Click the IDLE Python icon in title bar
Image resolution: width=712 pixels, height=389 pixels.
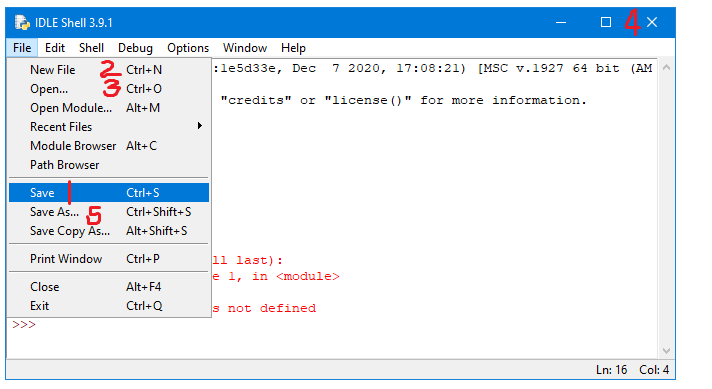21,22
